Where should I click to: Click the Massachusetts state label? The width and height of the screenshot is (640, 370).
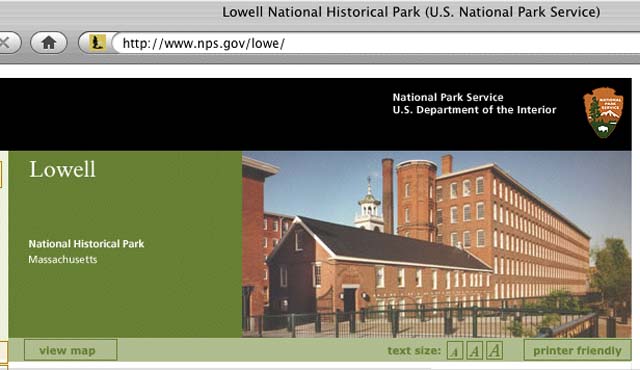click(63, 259)
